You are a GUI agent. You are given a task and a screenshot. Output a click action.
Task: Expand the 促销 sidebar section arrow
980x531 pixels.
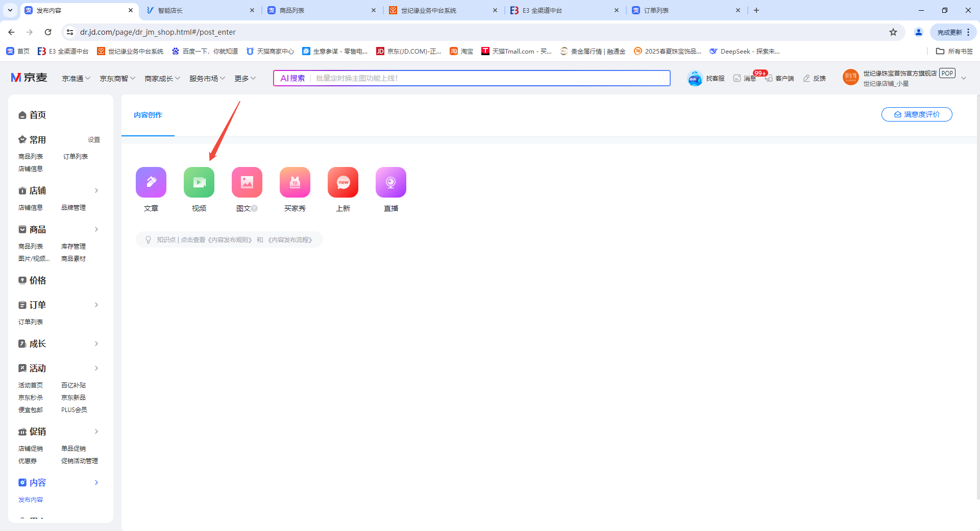click(x=96, y=431)
